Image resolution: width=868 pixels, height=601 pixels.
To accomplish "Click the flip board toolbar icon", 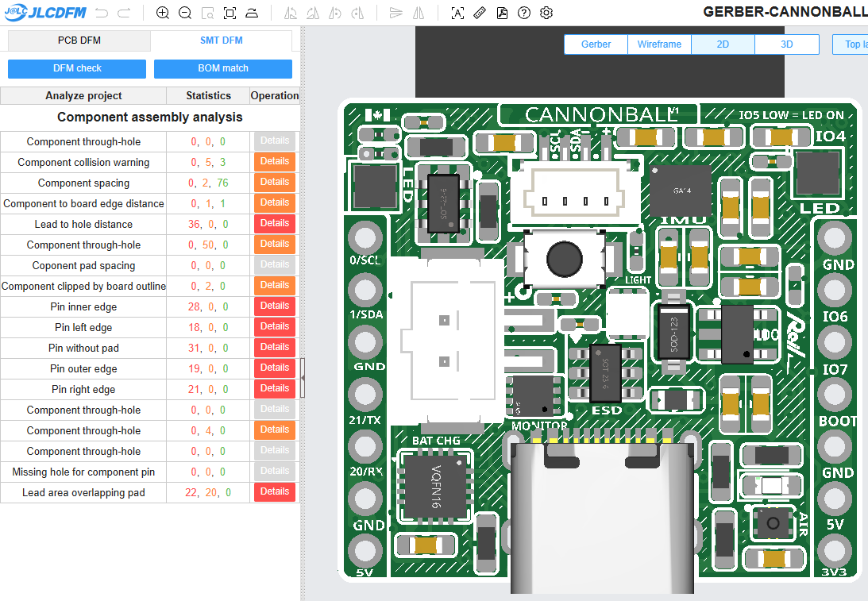I will 252,13.
